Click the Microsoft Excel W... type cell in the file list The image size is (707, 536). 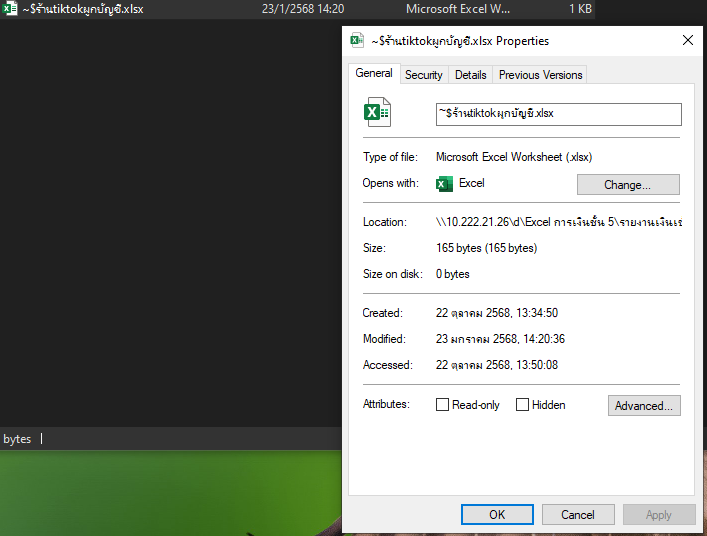pyautogui.click(x=458, y=9)
